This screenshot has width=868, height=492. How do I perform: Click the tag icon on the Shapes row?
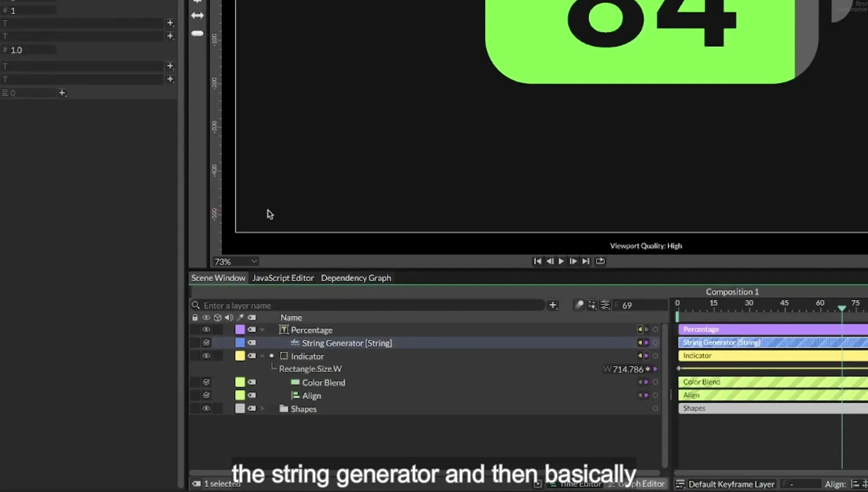(x=252, y=408)
